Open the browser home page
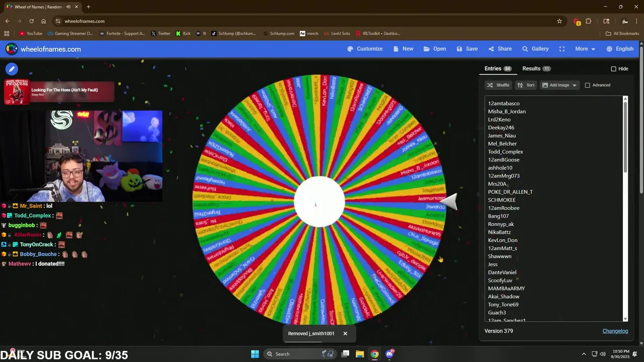This screenshot has width=644, height=362. click(43, 21)
